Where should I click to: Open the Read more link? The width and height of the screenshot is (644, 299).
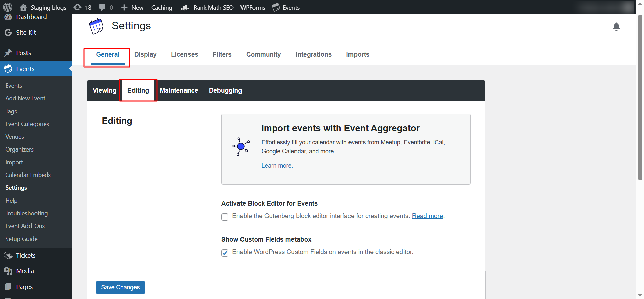click(427, 216)
